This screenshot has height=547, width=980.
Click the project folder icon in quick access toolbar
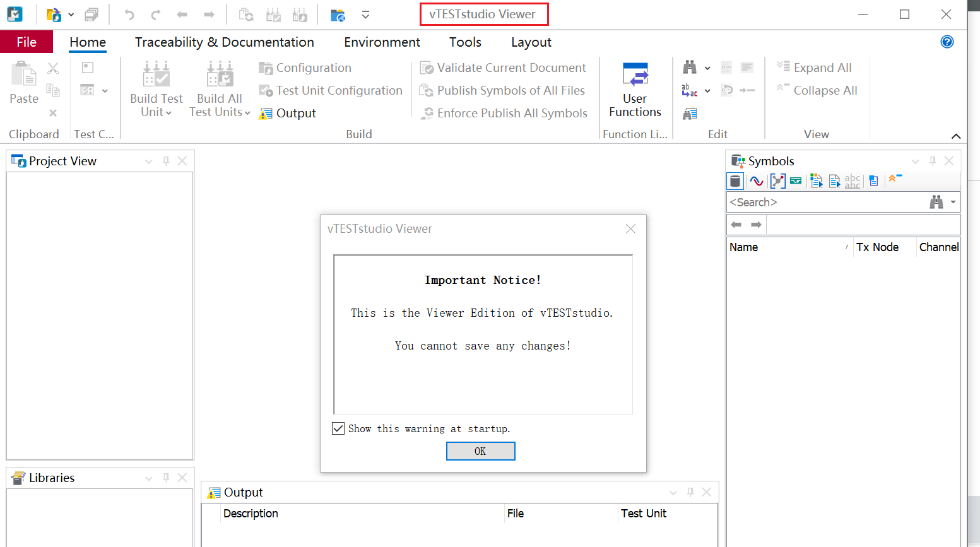pyautogui.click(x=338, y=15)
